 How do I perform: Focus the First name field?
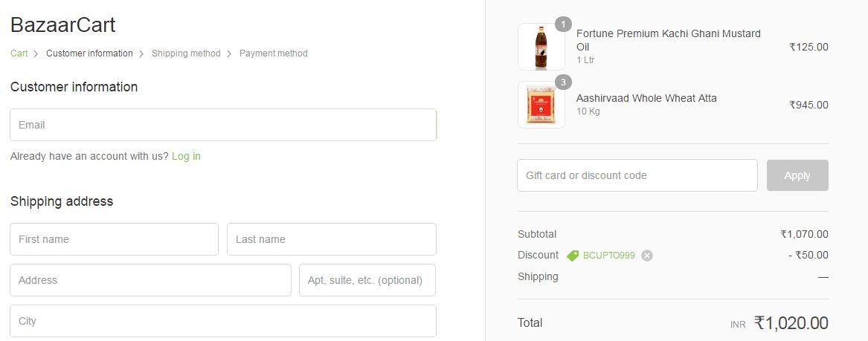click(114, 239)
